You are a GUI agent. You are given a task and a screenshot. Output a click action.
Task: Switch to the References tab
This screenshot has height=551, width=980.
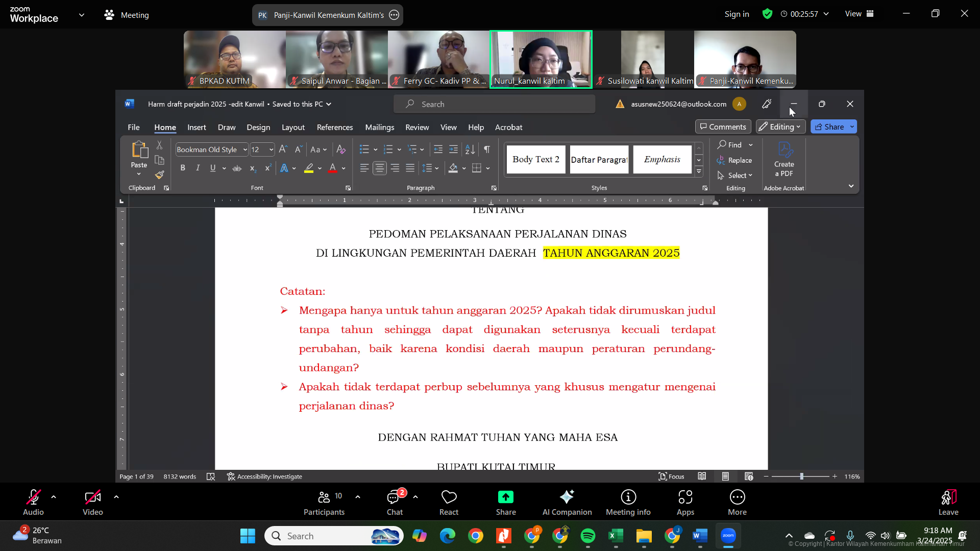coord(335,127)
